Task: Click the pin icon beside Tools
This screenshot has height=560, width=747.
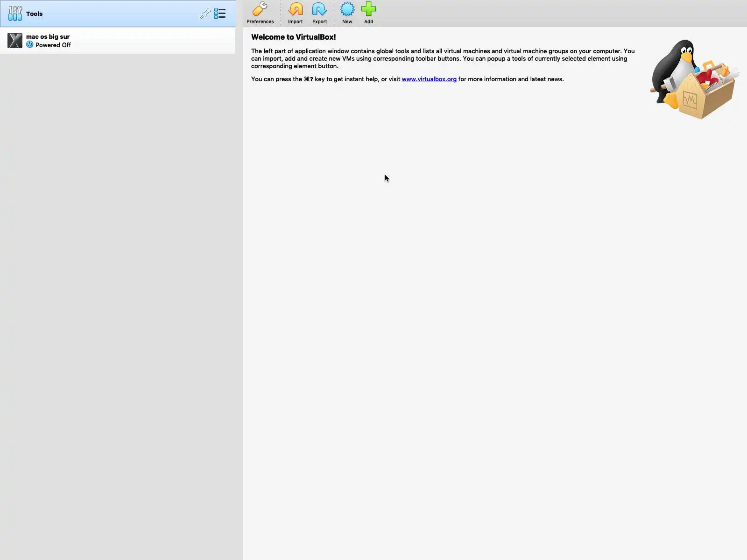Action: tap(204, 14)
